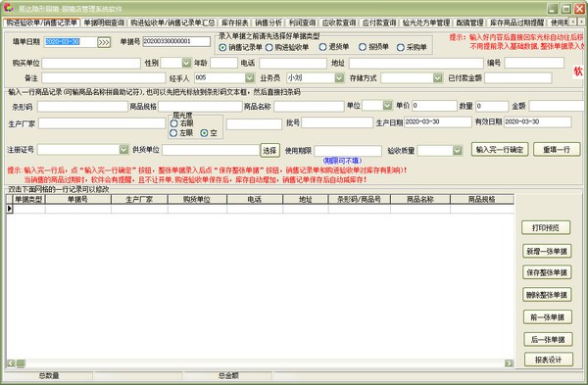
Task: Open the 业务员 dropdown
Action: 339,77
